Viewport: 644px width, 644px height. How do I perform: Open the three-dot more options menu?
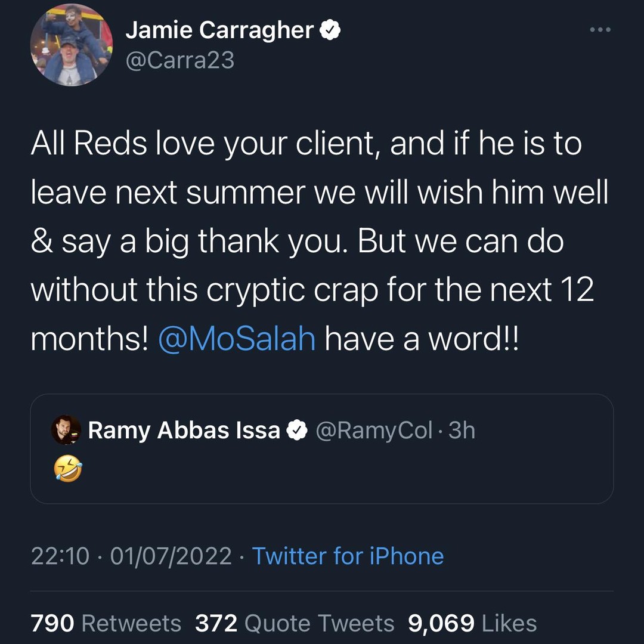point(600,30)
